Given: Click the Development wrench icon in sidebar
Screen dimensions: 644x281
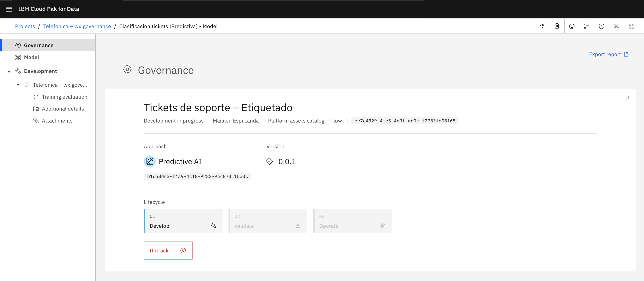Looking at the screenshot, I should click(18, 71).
